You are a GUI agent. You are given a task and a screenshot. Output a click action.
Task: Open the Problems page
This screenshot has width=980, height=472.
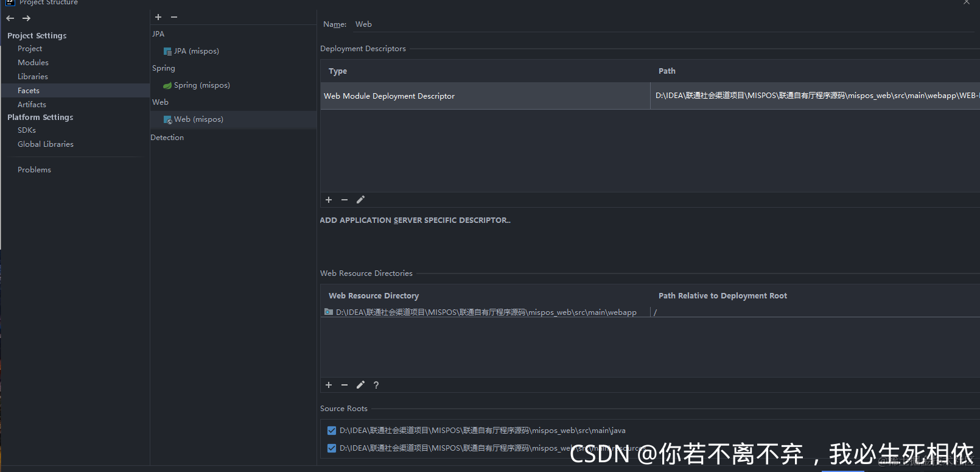pyautogui.click(x=34, y=170)
